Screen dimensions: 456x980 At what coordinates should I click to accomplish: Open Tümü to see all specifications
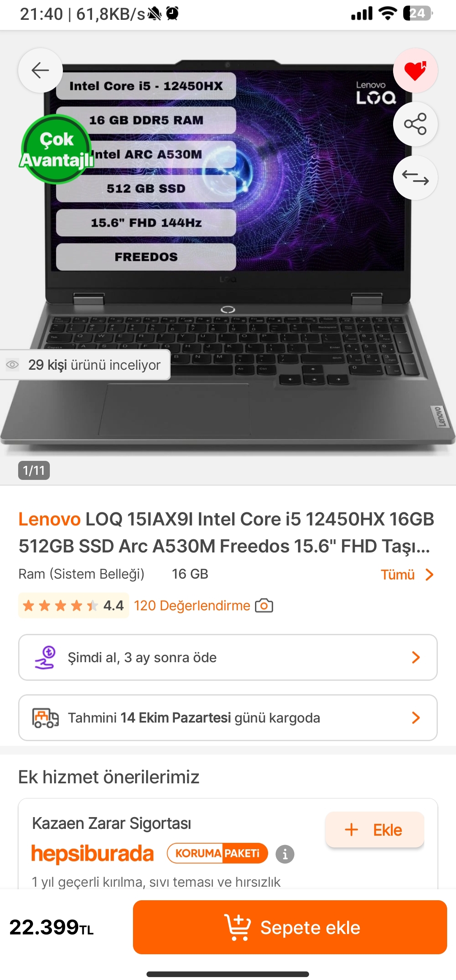point(407,574)
